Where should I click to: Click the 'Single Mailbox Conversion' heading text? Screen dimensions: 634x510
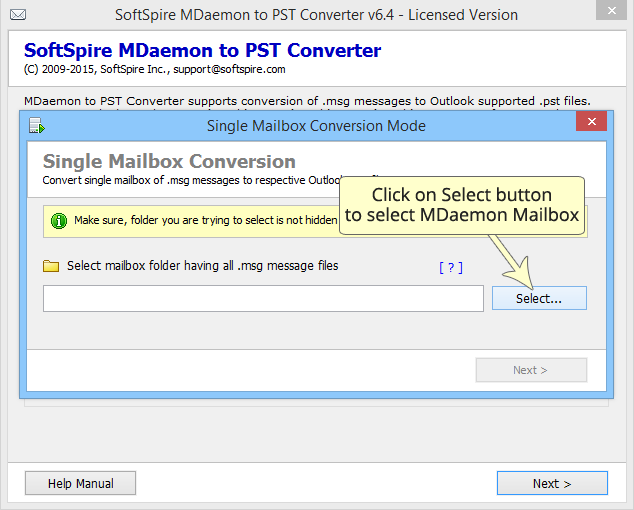[169, 161]
